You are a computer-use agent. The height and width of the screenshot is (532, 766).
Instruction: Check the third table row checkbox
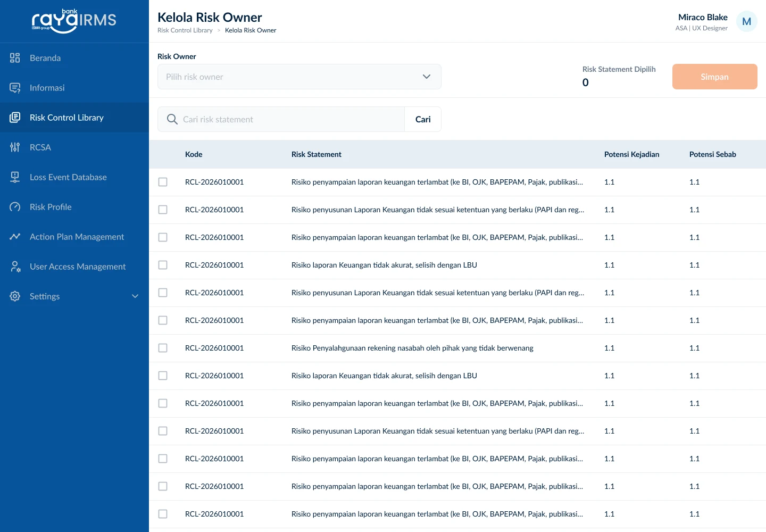[163, 237]
